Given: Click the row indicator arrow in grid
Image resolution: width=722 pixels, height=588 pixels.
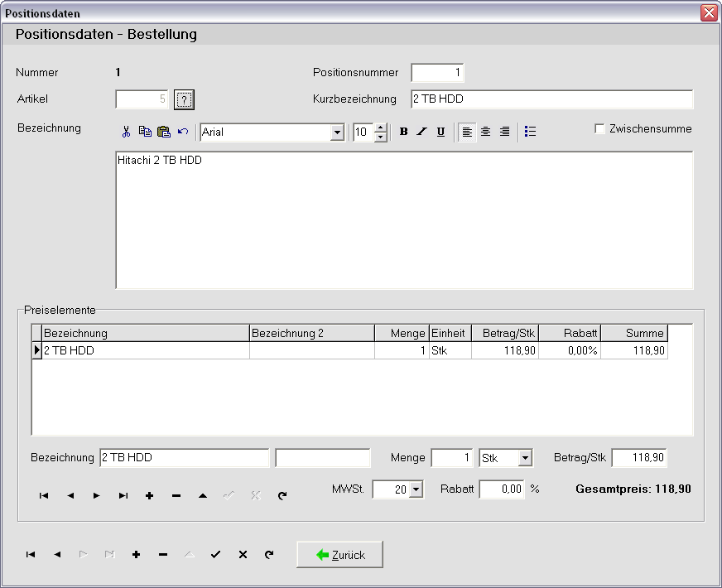Looking at the screenshot, I should [36, 351].
